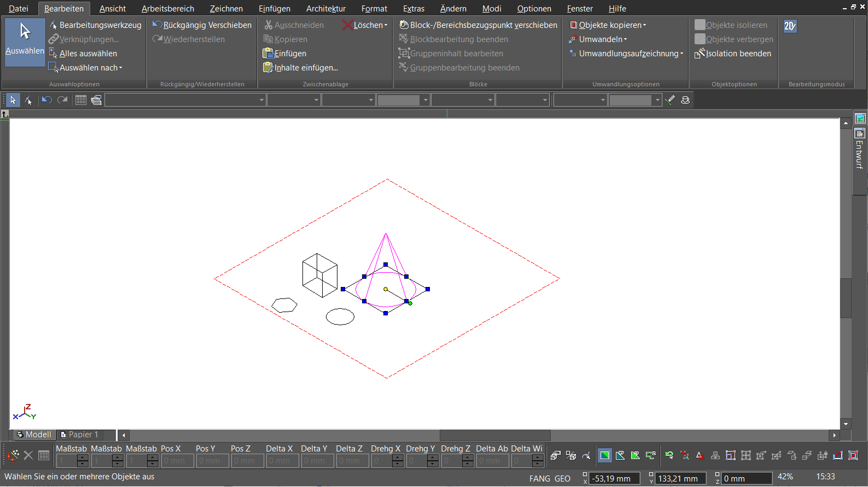
Task: Open the Architektur menu
Action: [326, 9]
